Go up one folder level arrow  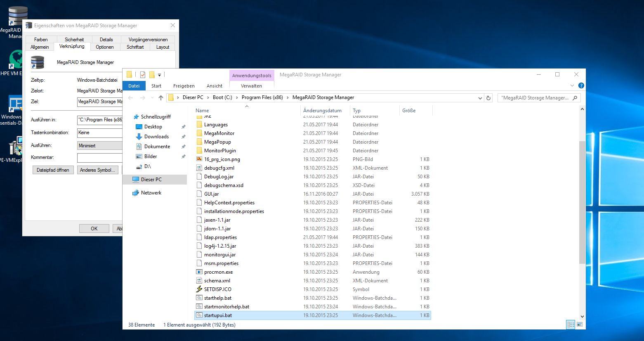click(161, 98)
